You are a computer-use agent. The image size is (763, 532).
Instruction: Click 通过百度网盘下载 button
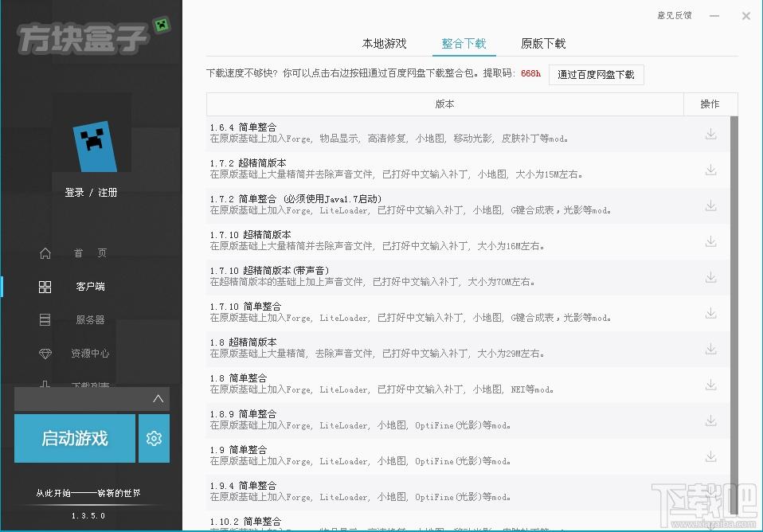pyautogui.click(x=596, y=75)
